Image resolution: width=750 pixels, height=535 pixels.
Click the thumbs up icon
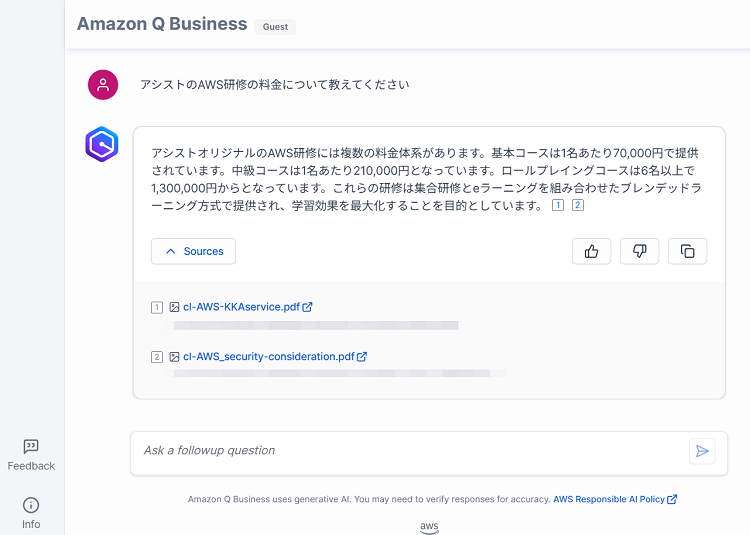591,251
